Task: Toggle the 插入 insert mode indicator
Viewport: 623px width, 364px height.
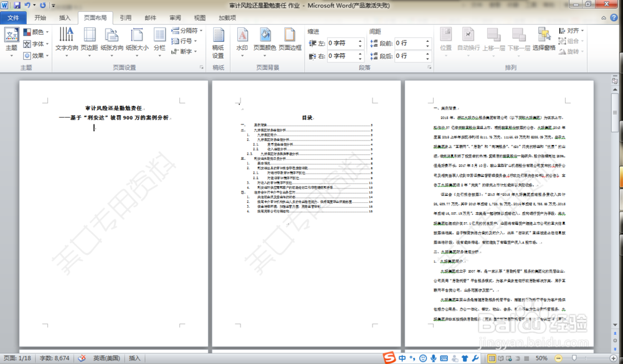Action: coord(135,358)
